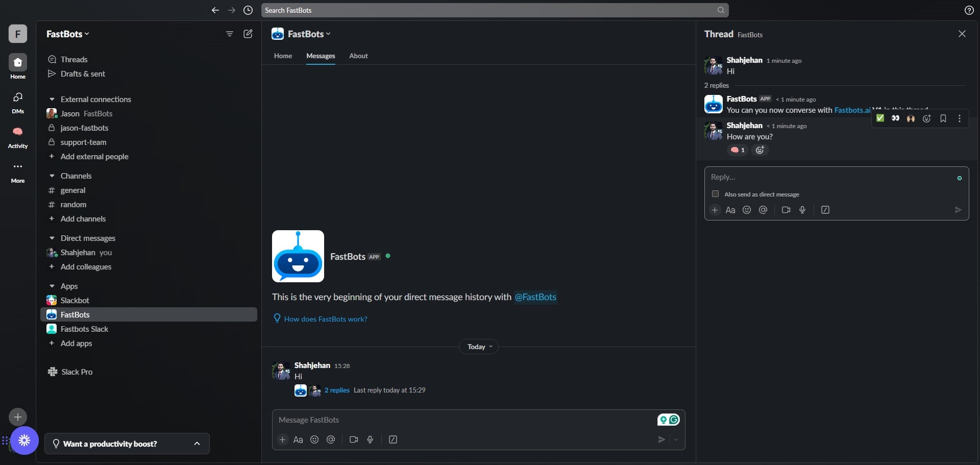Go forward in navigation history

pyautogui.click(x=232, y=10)
